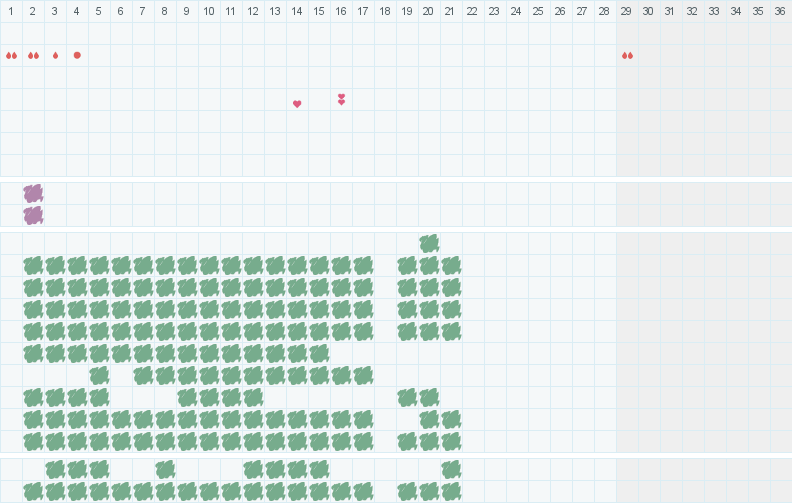Toggle the isolated green mark on day 5 beside the gap
This screenshot has width=792, height=503.
point(100,375)
